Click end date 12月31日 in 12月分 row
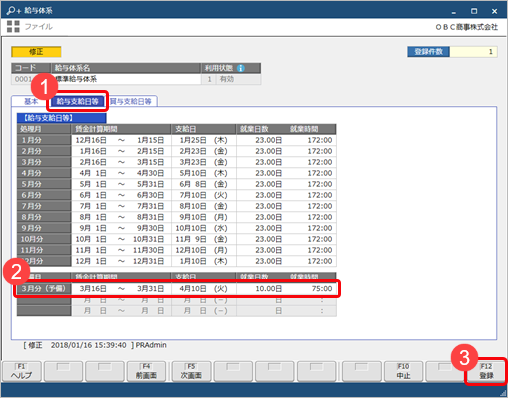The height and width of the screenshot is (398, 508). pos(149,261)
